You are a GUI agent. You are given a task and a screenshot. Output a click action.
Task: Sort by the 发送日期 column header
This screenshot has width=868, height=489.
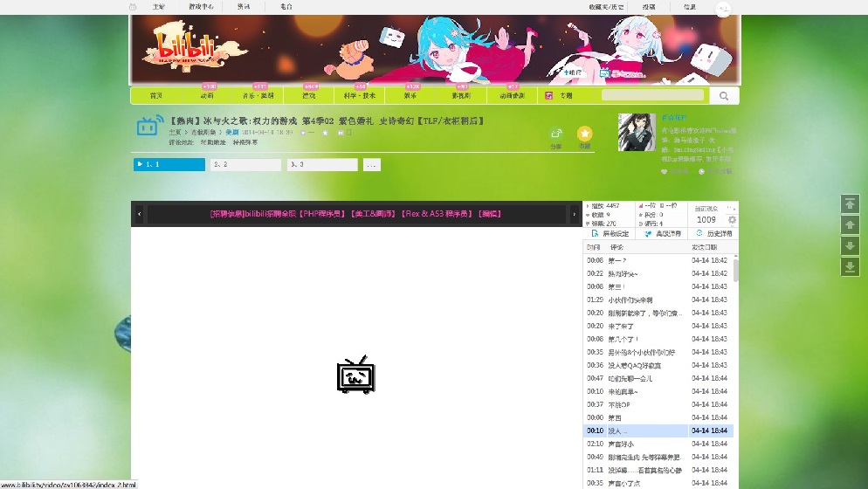704,247
